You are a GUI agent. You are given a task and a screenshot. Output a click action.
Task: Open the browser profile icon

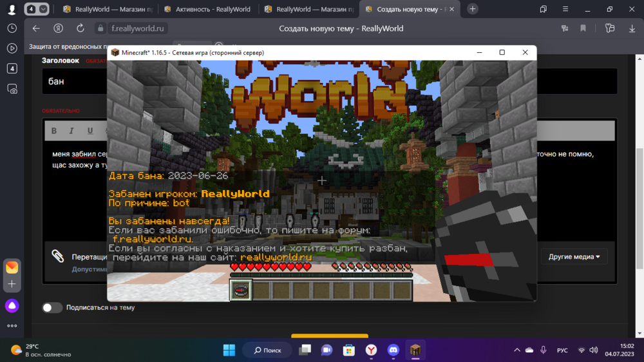tap(12, 9)
